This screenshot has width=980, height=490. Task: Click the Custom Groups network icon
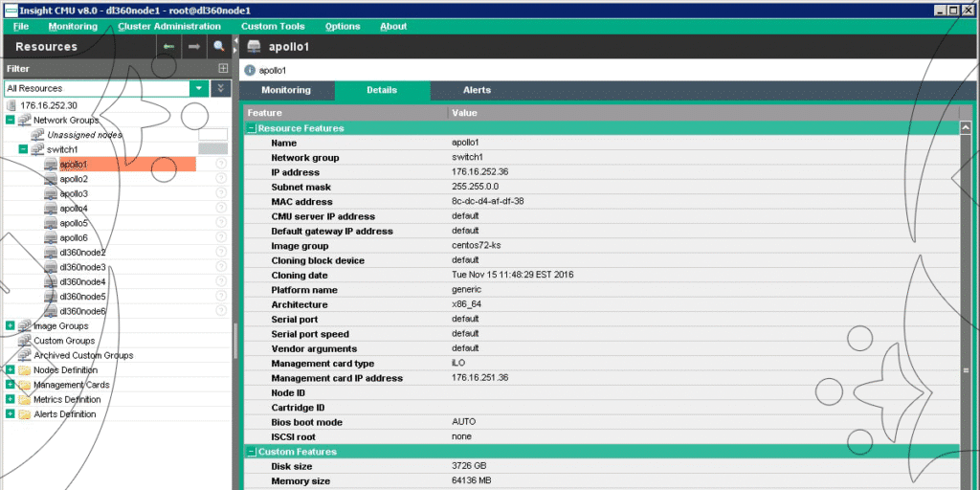click(24, 341)
